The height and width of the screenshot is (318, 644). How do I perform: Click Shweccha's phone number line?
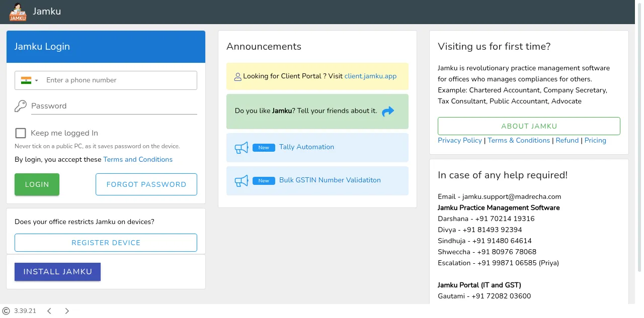pyautogui.click(x=487, y=252)
